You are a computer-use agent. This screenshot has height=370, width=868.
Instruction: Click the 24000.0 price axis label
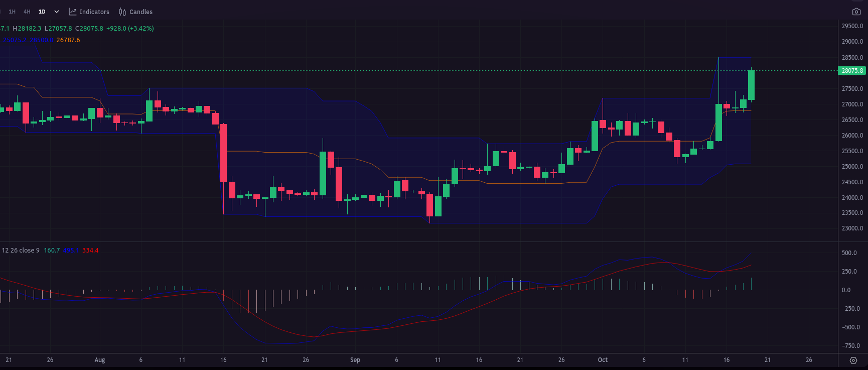(852, 198)
